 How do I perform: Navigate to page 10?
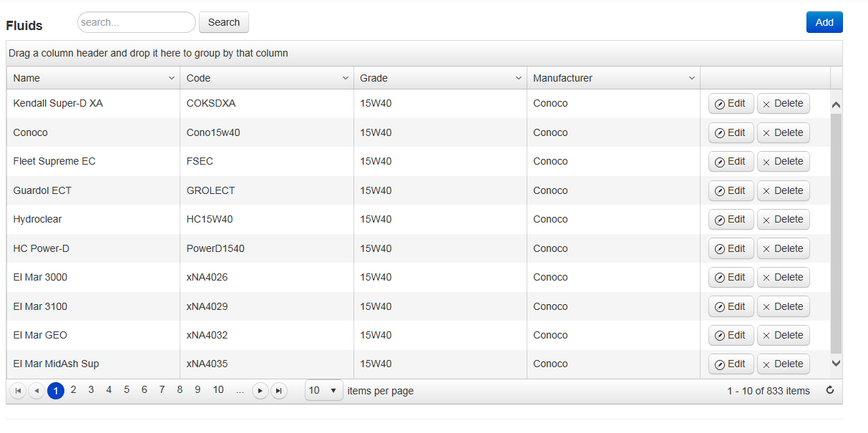218,390
